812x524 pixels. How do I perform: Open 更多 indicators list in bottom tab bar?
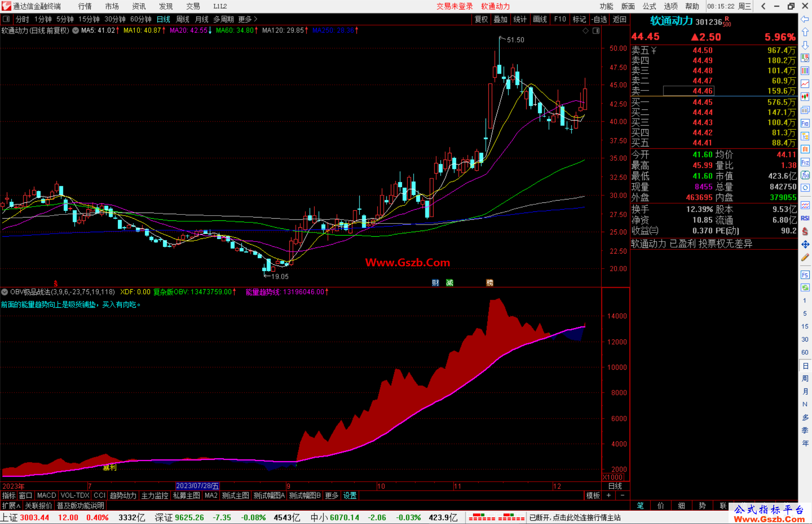(332, 495)
